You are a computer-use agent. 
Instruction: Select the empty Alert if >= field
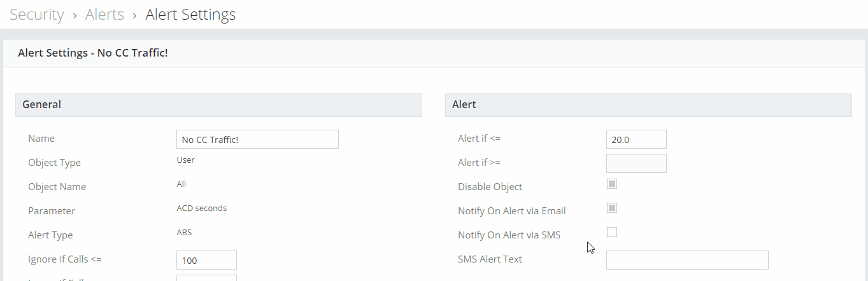pos(636,163)
